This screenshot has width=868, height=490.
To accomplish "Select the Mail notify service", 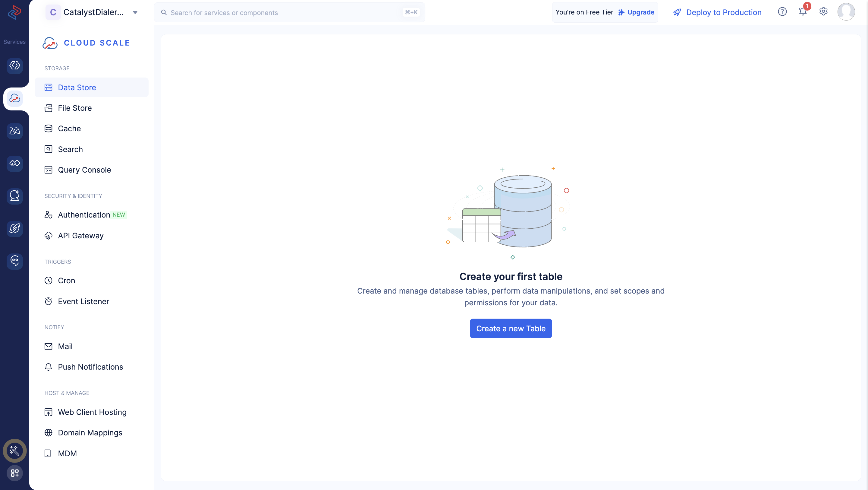I will click(x=65, y=345).
